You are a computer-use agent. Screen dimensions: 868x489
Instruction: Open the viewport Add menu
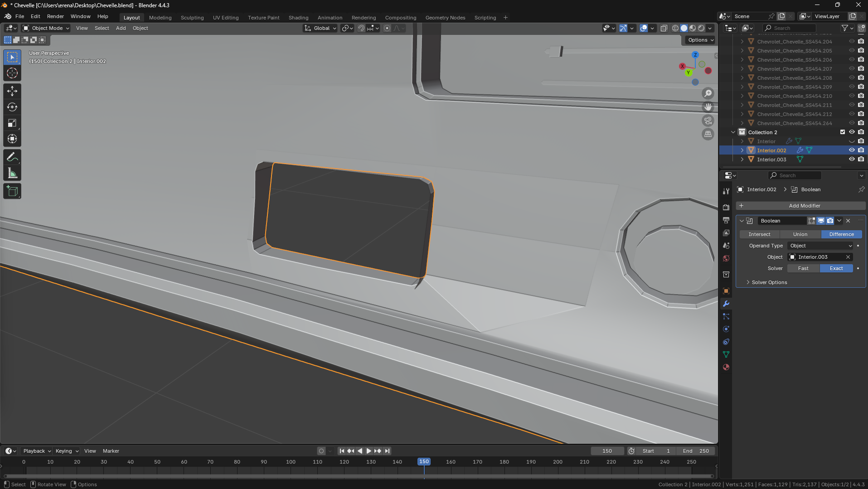[x=121, y=28]
